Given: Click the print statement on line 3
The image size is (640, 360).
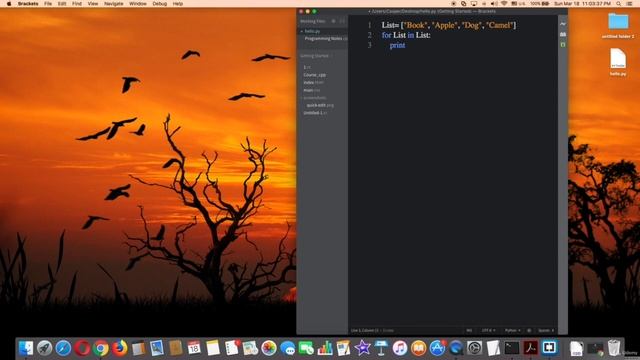Looking at the screenshot, I should point(397,45).
